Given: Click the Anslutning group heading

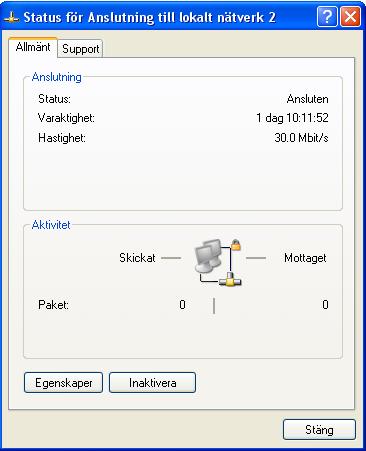Looking at the screenshot, I should pyautogui.click(x=57, y=77).
